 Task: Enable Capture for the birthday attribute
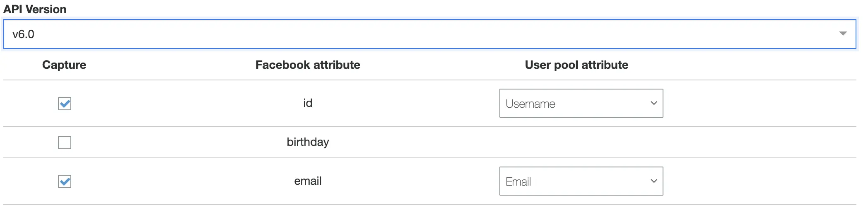click(65, 143)
